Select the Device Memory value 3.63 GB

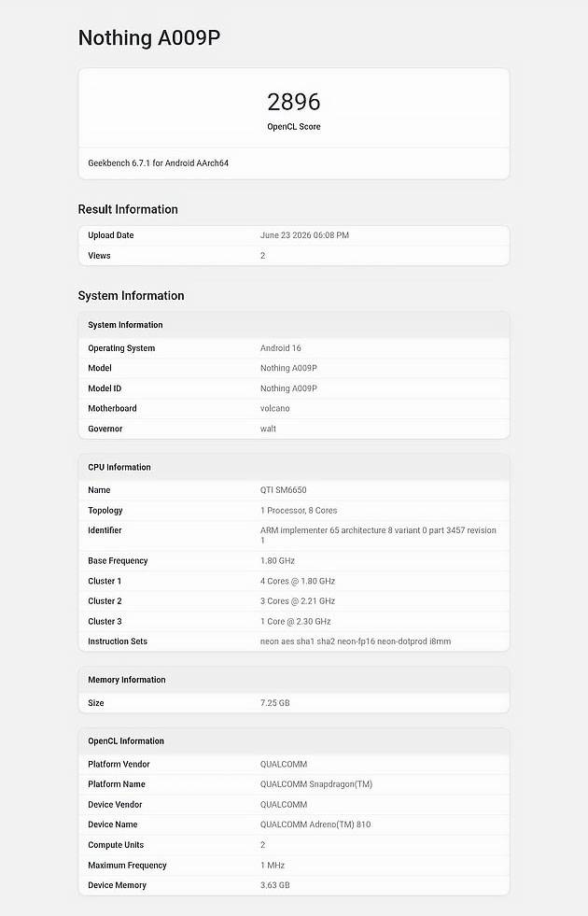(x=274, y=885)
